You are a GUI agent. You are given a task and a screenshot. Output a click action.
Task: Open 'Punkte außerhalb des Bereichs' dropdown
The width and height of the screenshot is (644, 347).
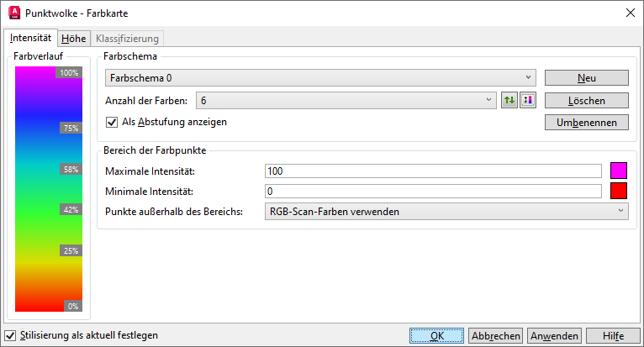pyautogui.click(x=446, y=211)
